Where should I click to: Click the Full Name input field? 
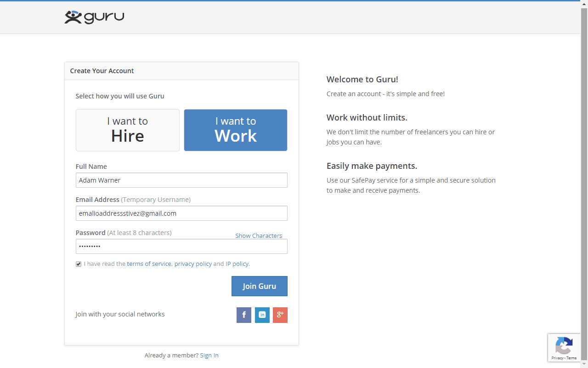[x=181, y=180]
